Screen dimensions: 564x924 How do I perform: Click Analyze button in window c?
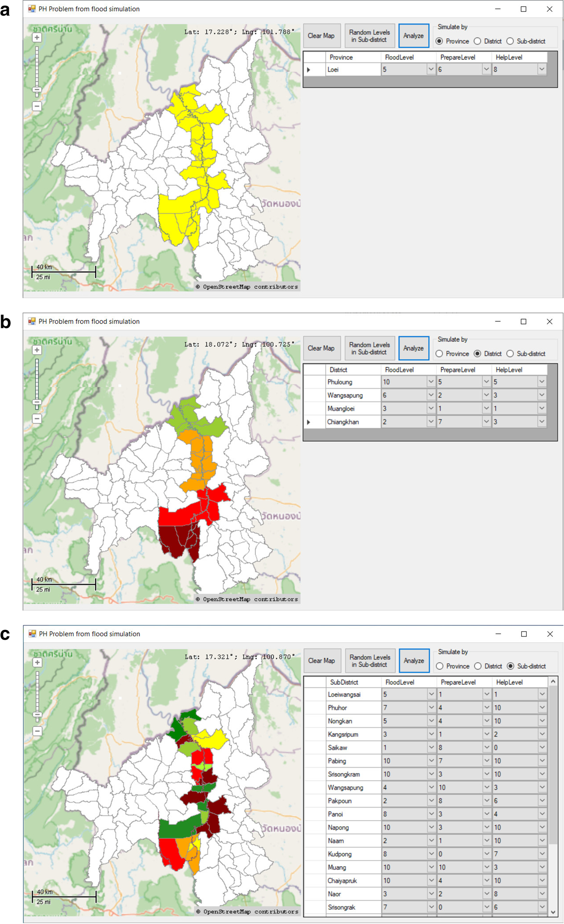tap(414, 660)
